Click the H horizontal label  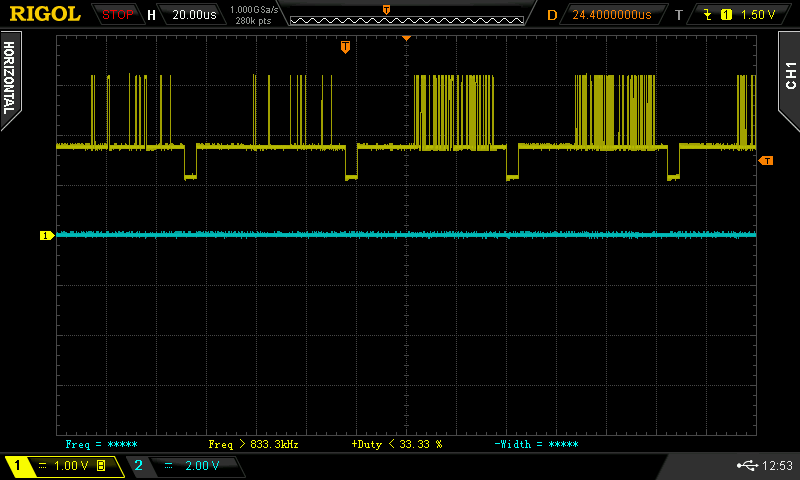point(151,15)
